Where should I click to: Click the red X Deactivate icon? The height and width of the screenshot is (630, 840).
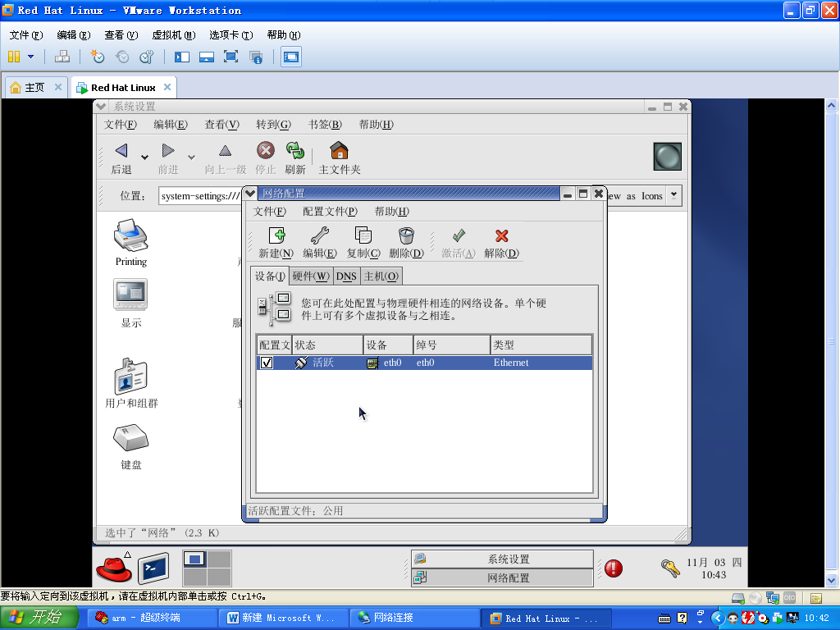(x=501, y=235)
